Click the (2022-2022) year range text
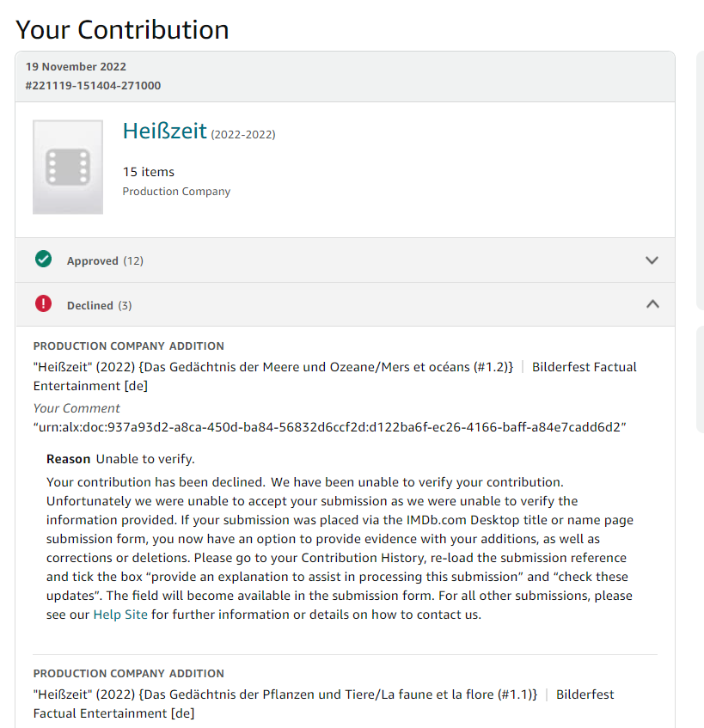 click(243, 134)
